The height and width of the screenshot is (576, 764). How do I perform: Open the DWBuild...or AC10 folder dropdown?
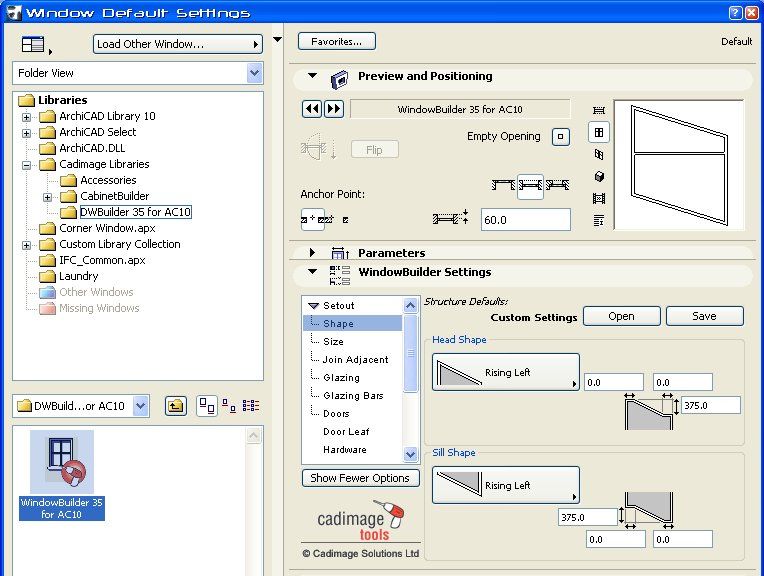point(81,406)
